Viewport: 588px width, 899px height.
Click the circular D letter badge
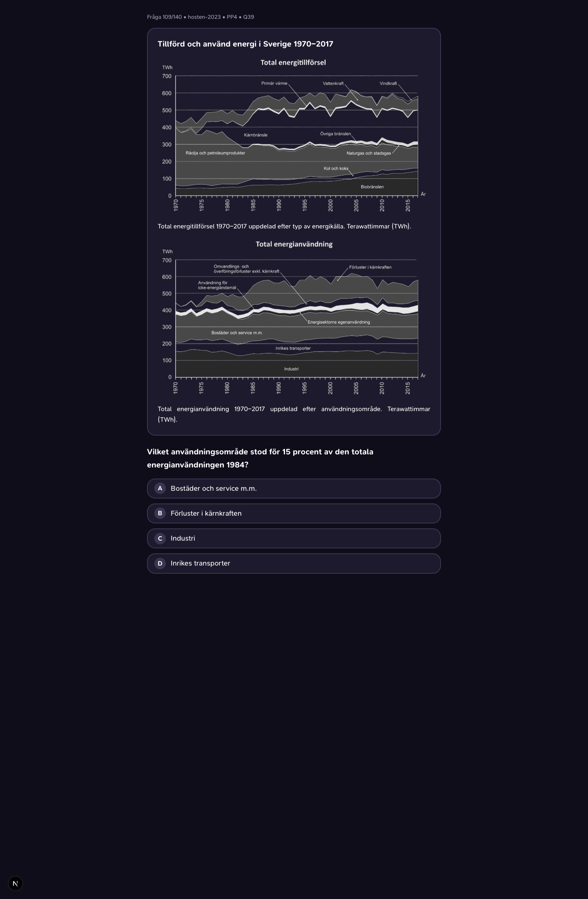[160, 563]
